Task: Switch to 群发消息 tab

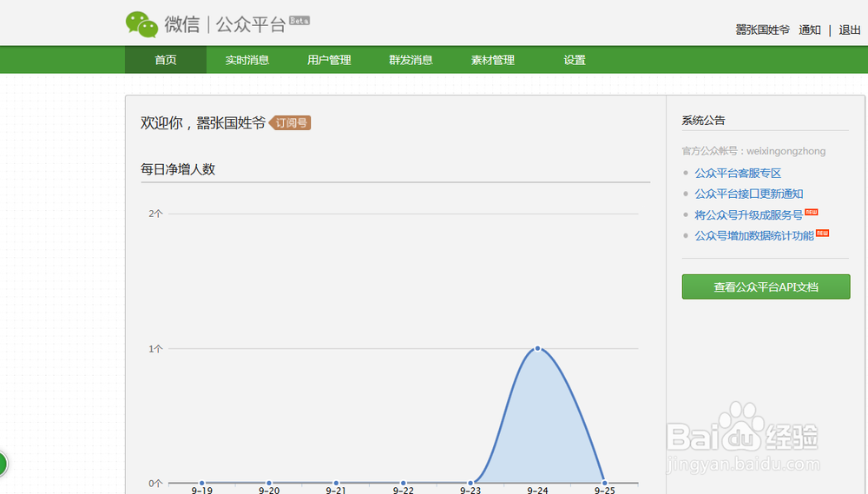Action: pos(411,60)
